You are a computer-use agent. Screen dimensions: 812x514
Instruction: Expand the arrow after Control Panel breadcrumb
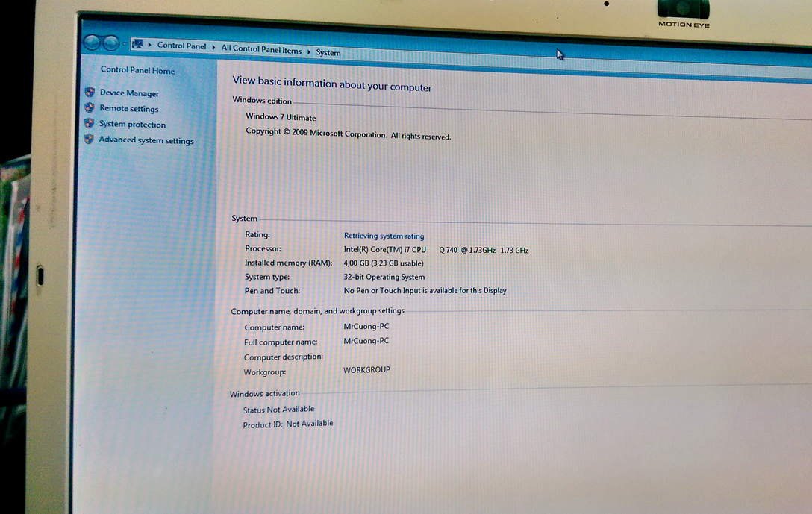pyautogui.click(x=213, y=47)
